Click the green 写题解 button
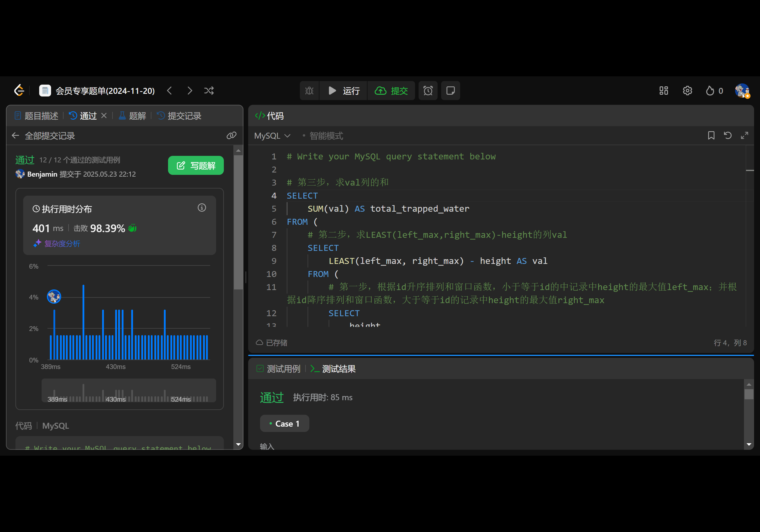The image size is (760, 532). pyautogui.click(x=196, y=165)
